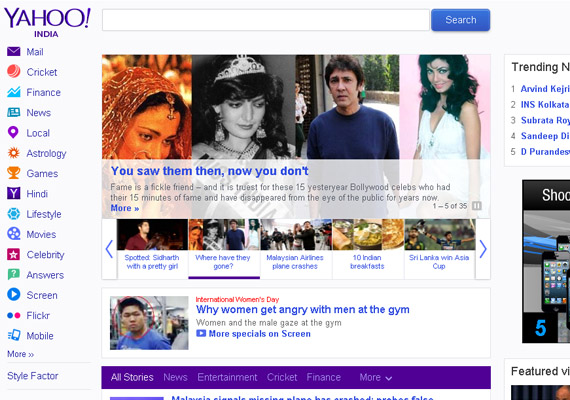Click the Answers question mark icon

click(x=14, y=275)
